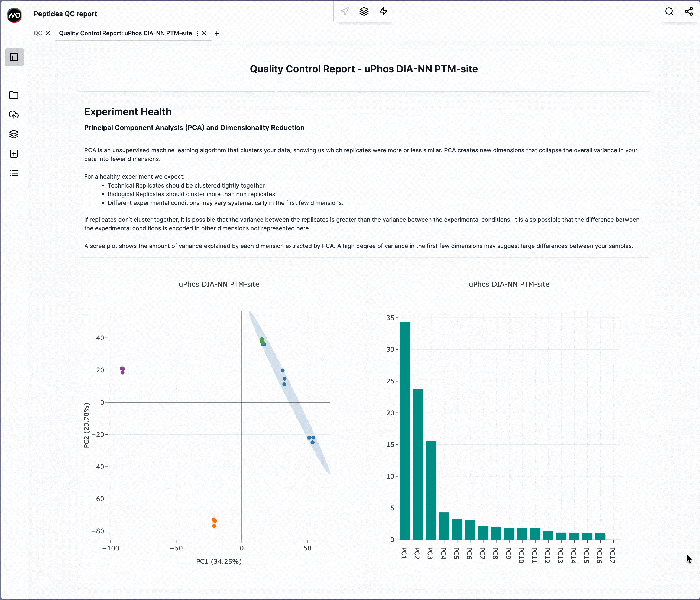Click the lightning bolt icon
This screenshot has height=600, width=700.
[383, 11]
